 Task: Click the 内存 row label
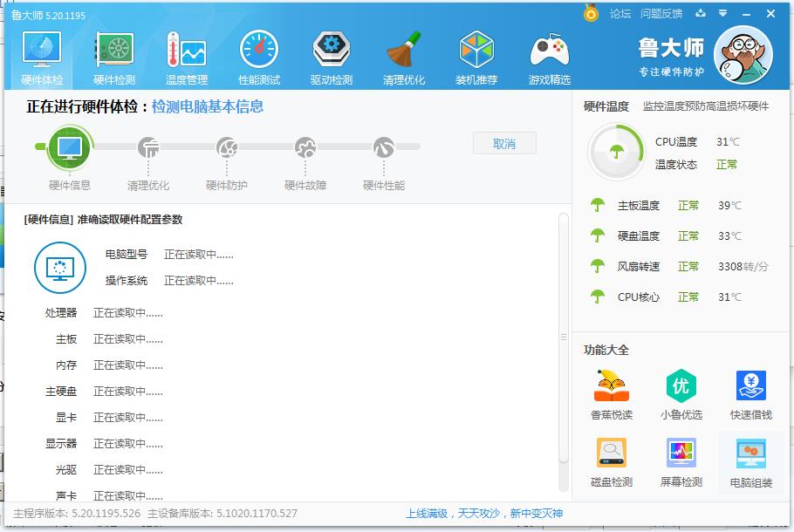[66, 365]
